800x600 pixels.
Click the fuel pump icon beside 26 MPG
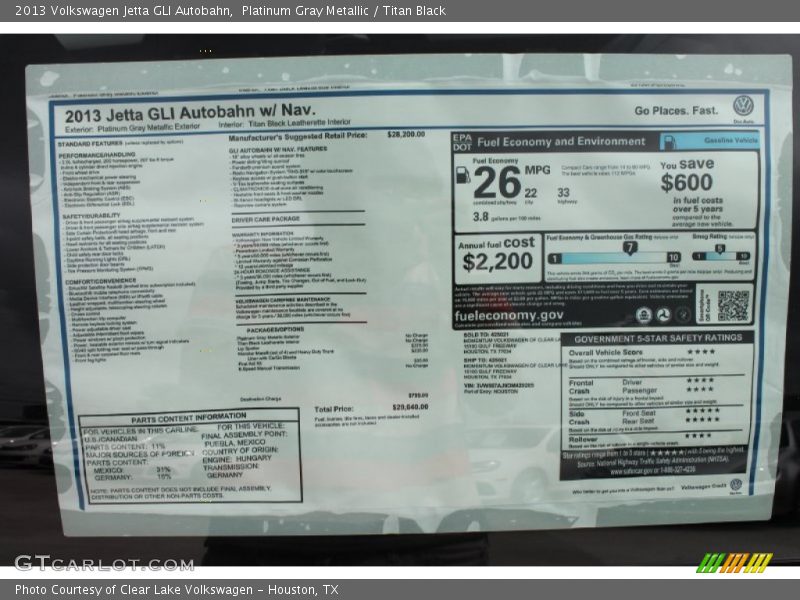tap(462, 175)
